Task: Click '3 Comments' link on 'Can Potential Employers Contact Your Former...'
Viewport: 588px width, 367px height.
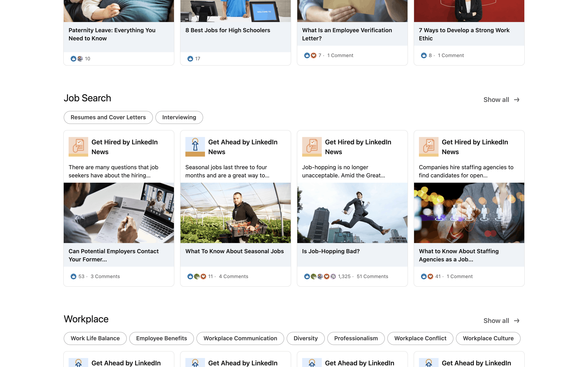Action: coord(105,276)
